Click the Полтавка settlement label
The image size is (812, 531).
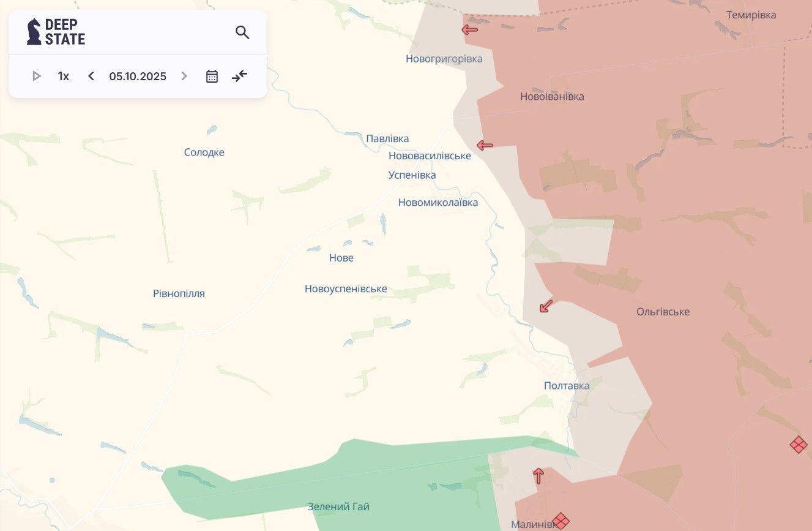tap(566, 386)
